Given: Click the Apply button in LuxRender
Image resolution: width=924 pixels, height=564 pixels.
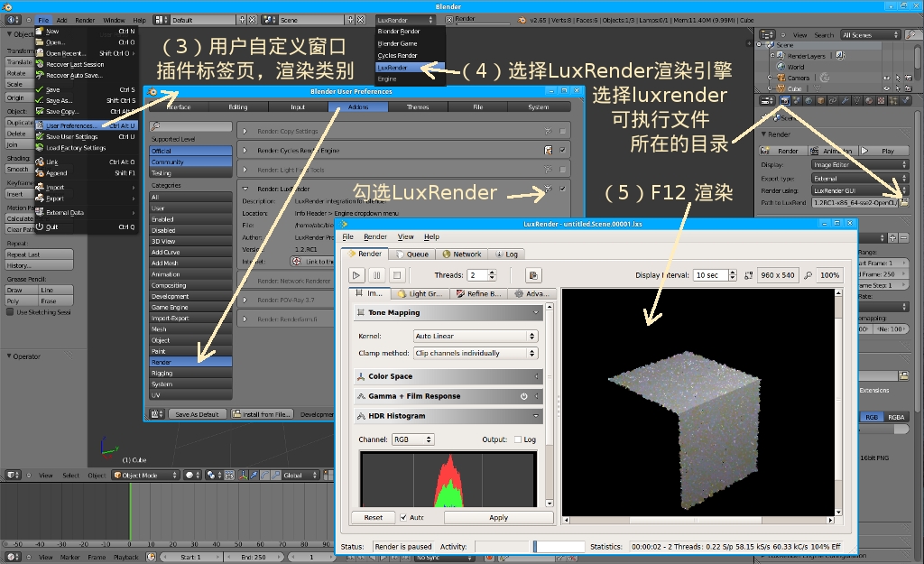Looking at the screenshot, I should point(498,517).
